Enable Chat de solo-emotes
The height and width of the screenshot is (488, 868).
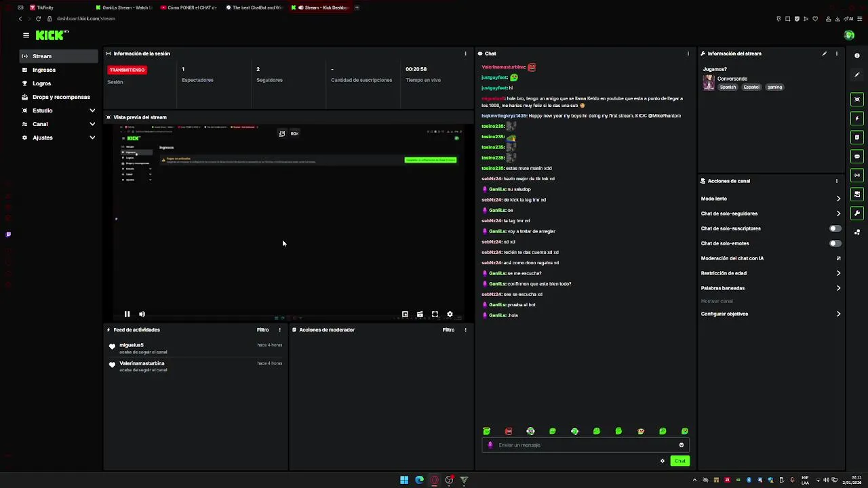[835, 243]
